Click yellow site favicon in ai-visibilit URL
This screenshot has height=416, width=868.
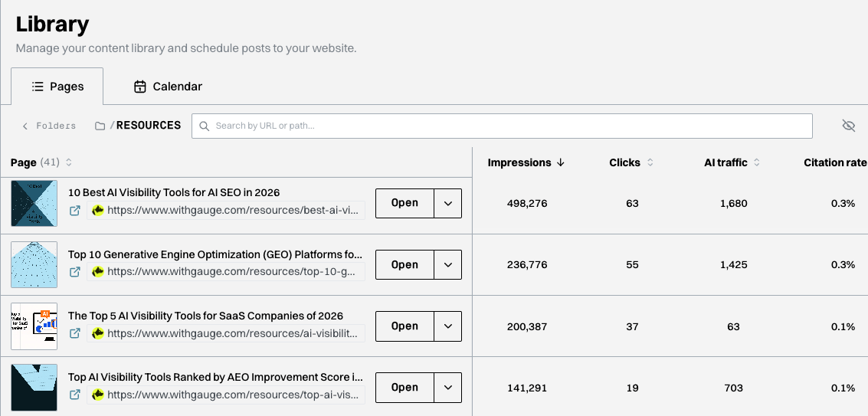(x=98, y=333)
